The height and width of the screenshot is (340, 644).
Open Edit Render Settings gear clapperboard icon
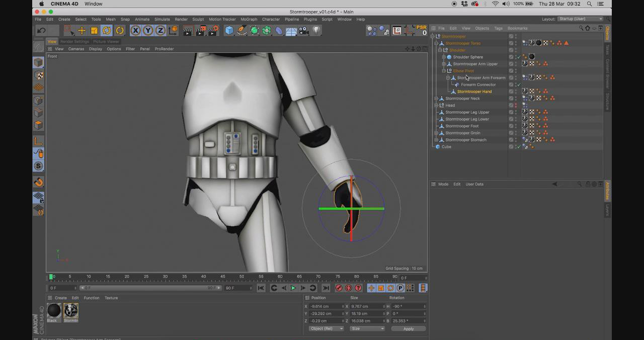pyautogui.click(x=212, y=31)
